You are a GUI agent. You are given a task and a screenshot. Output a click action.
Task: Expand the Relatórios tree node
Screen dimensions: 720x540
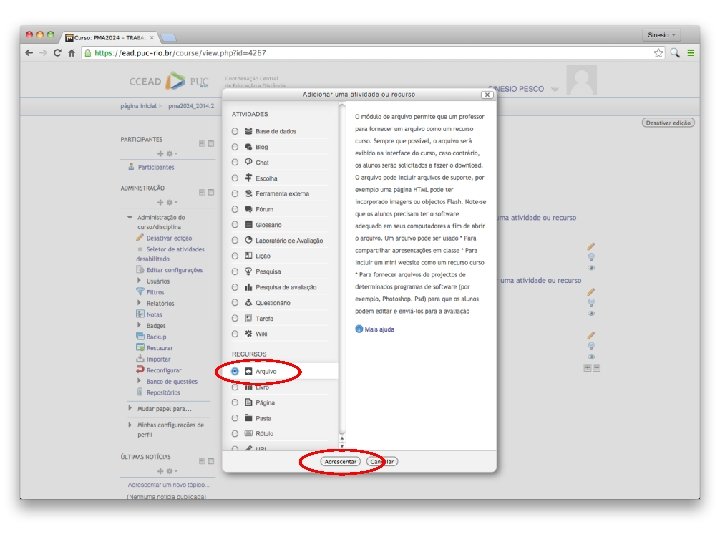(x=139, y=303)
